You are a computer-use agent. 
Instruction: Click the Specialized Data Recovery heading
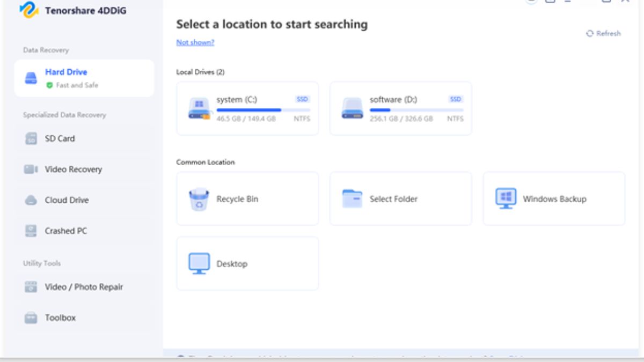pos(64,115)
